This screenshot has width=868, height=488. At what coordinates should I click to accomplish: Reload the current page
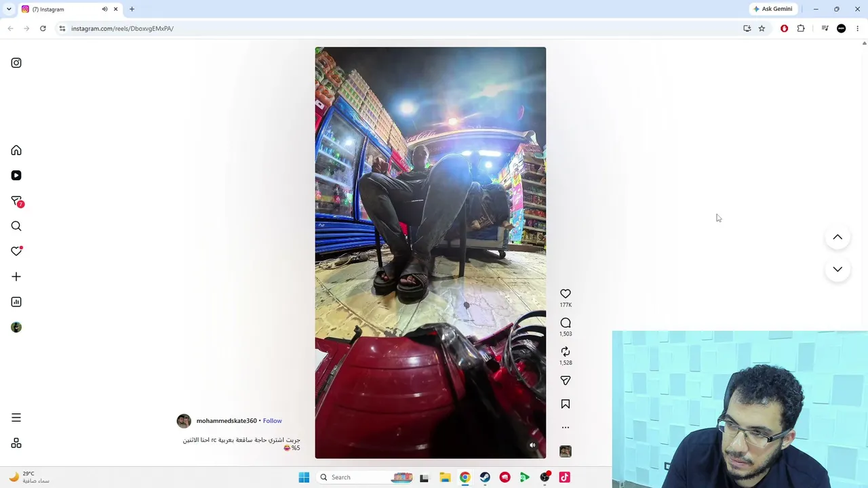tap(43, 28)
